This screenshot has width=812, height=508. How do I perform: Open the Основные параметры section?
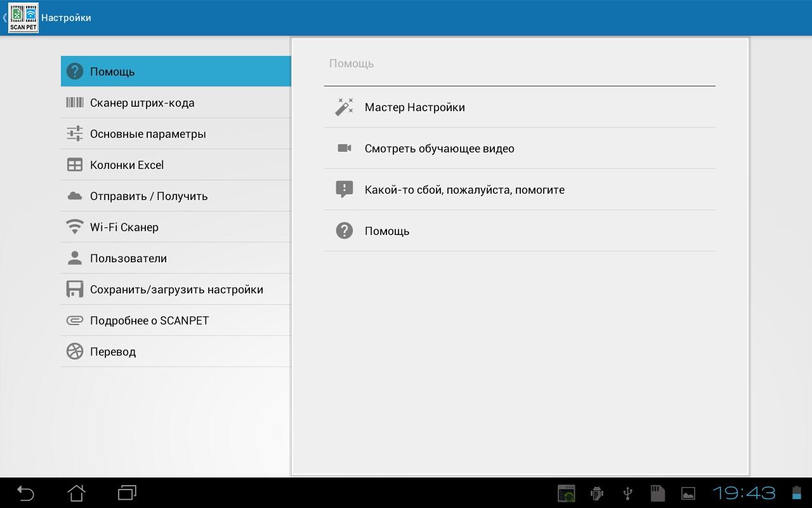[x=176, y=133]
